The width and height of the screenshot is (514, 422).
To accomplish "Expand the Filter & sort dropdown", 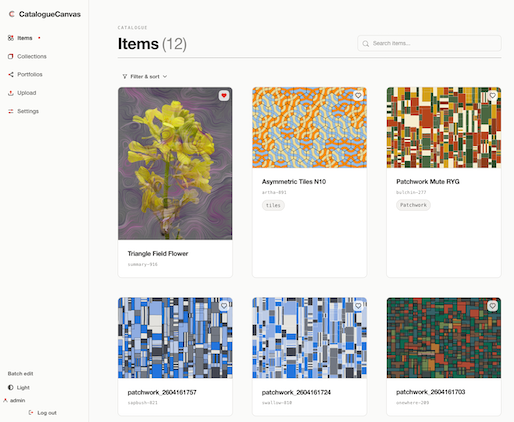I will (x=145, y=77).
